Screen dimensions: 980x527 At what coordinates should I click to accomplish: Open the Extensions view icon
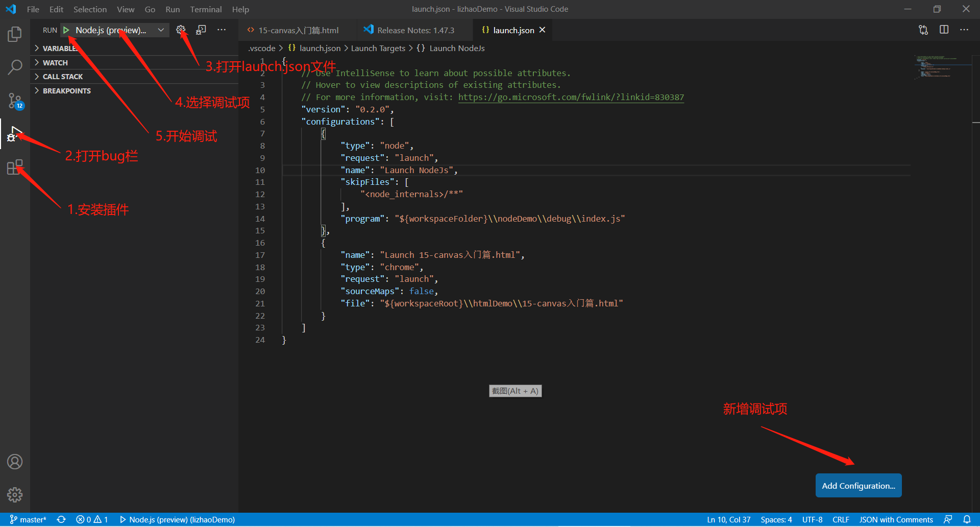pyautogui.click(x=15, y=167)
